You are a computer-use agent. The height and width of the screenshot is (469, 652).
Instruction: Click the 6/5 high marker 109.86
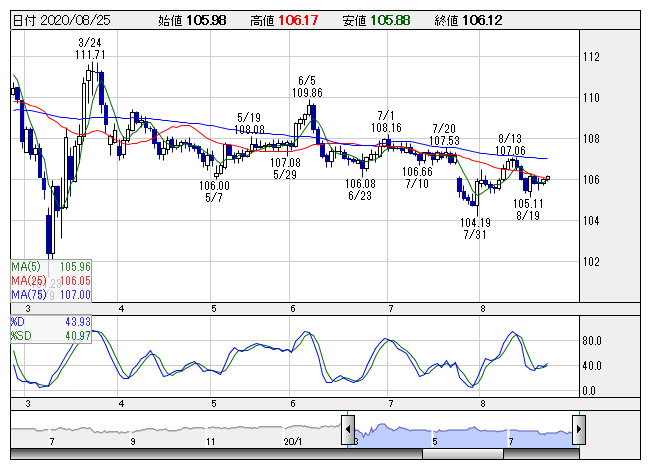point(308,92)
